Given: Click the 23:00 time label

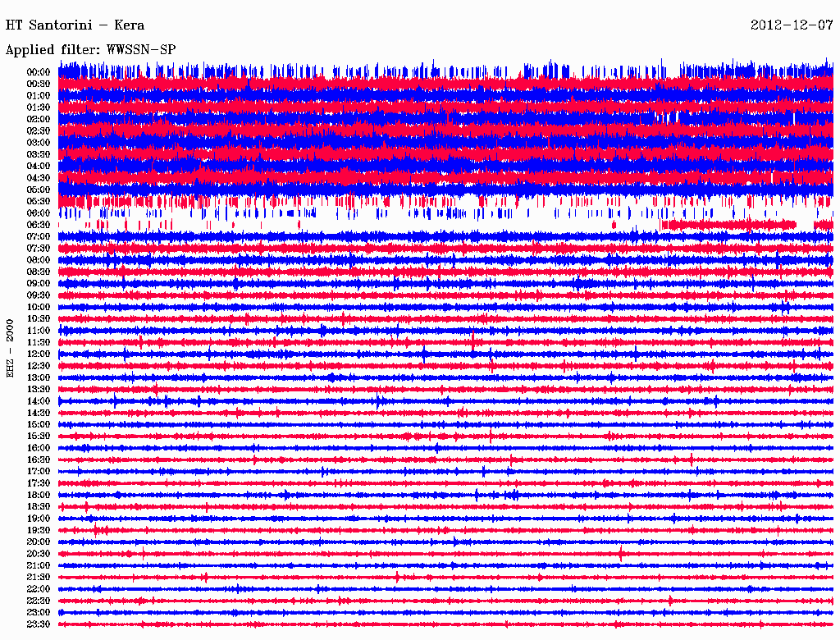Looking at the screenshot, I should [x=39, y=613].
